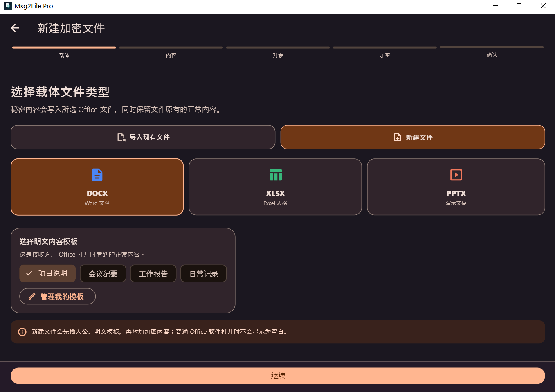Viewport: 555px width, 392px height.
Task: Select the 日常记录 template chip
Action: (x=204, y=273)
